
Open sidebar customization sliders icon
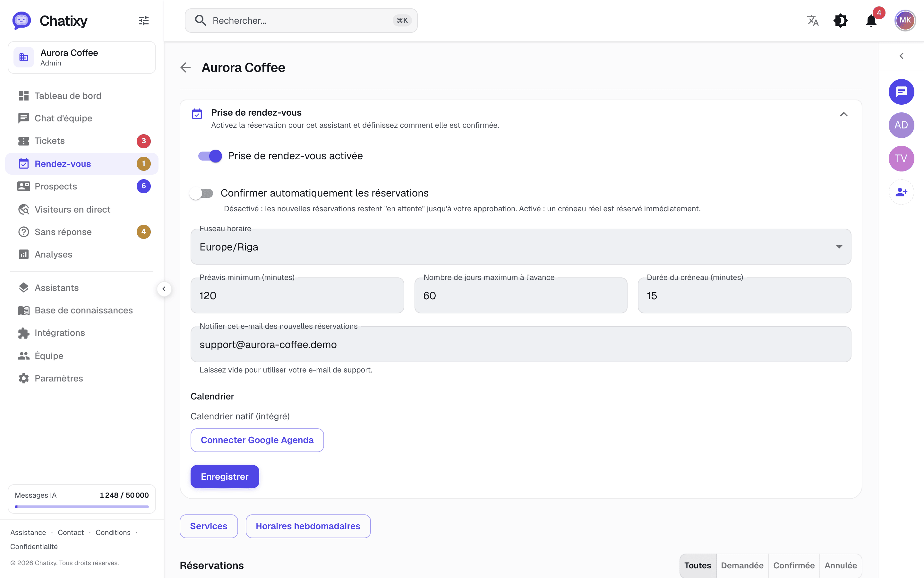(x=143, y=21)
